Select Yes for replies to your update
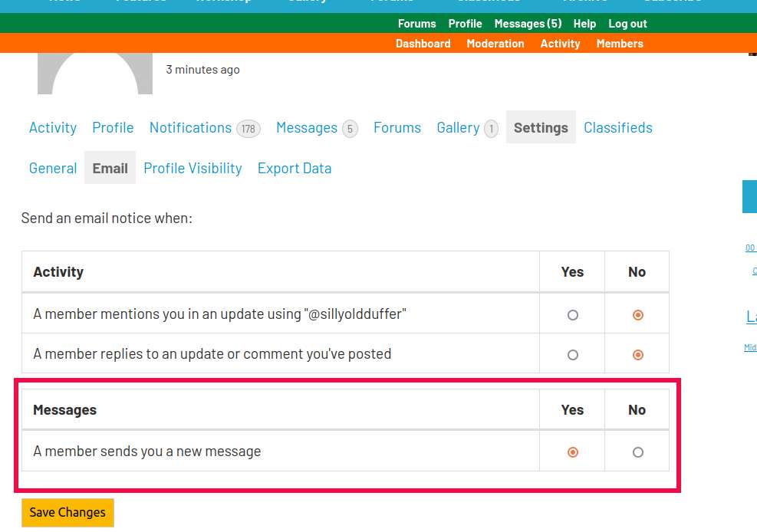Screen dimensions: 757x532 click(573, 355)
